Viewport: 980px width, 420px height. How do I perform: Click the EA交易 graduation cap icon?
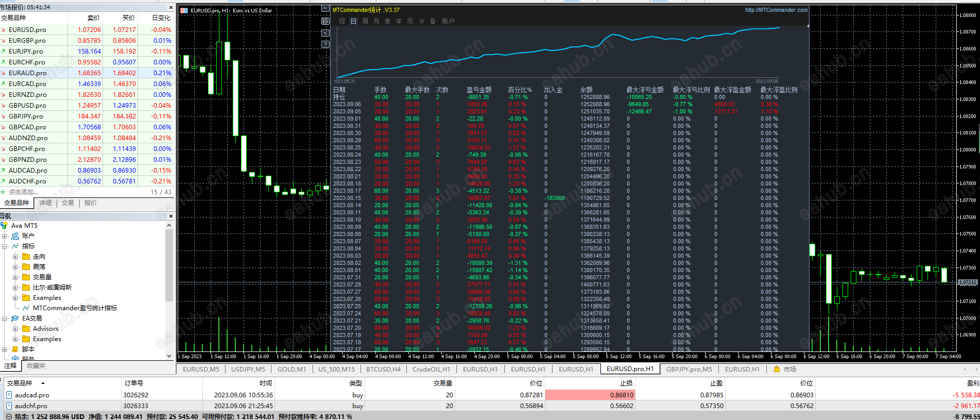tap(15, 318)
